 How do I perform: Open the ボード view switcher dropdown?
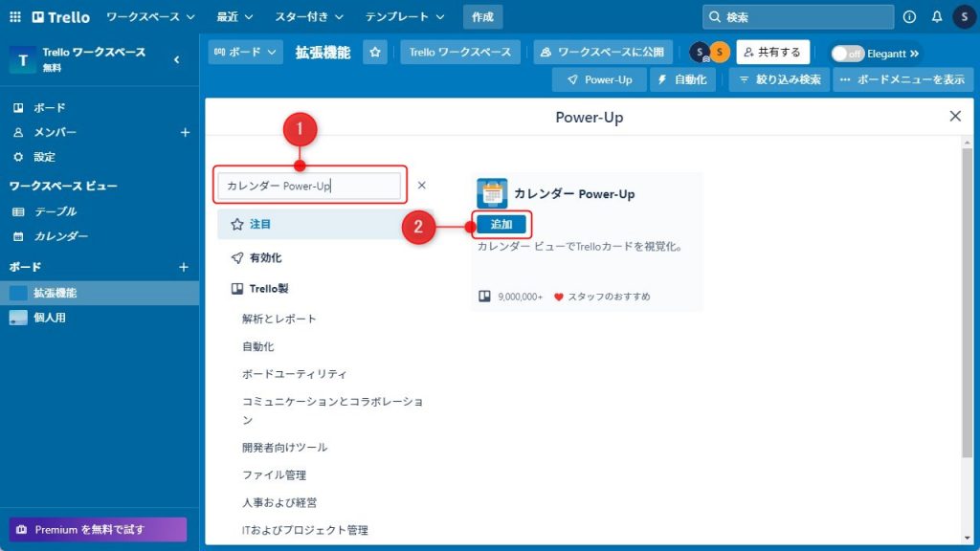pyautogui.click(x=246, y=53)
